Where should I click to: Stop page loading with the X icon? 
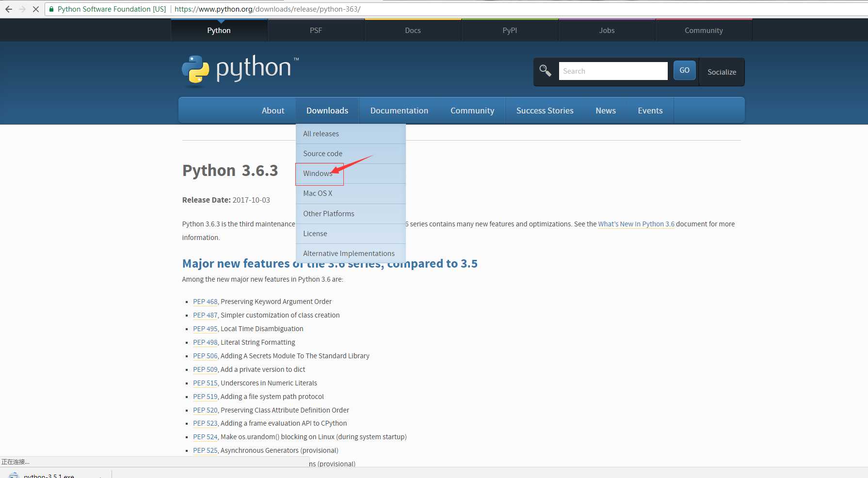36,9
